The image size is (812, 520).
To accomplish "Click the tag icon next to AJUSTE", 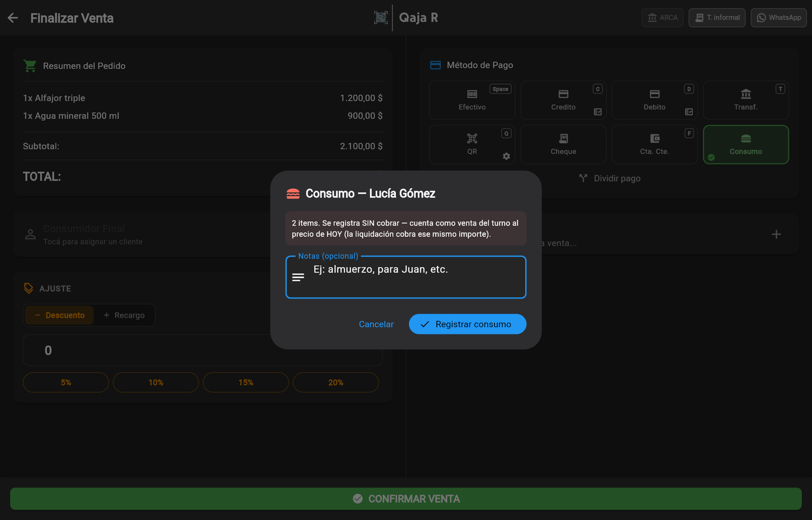I will click(28, 288).
